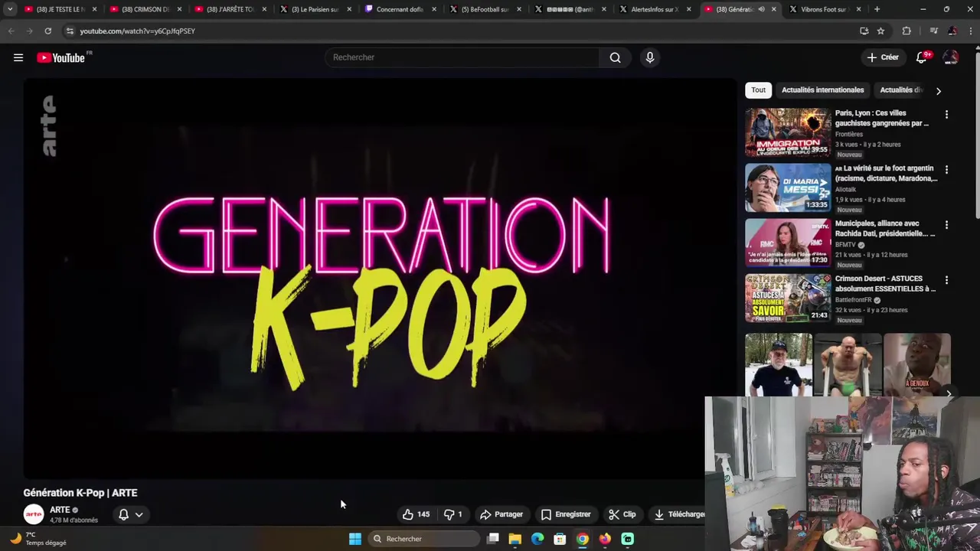Image resolution: width=980 pixels, height=551 pixels.
Task: Open the Crimson Desert ASTUCES video thumbnail
Action: click(x=788, y=298)
